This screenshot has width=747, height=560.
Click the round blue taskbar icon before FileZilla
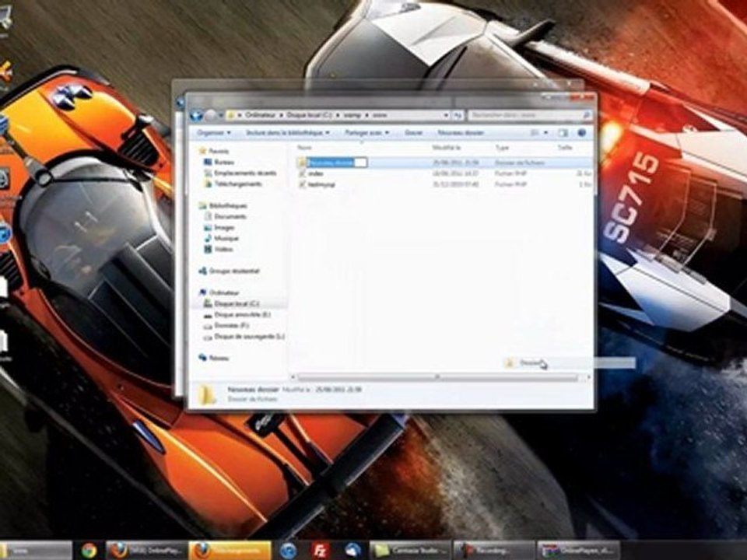click(x=288, y=551)
